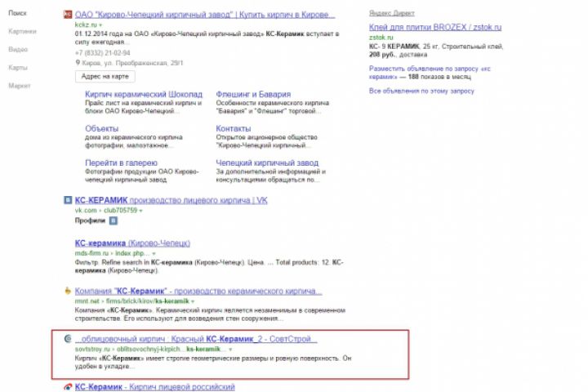Click the yellow favicon of the mnnt.net result
This screenshot has width=588, height=392.
68,291
